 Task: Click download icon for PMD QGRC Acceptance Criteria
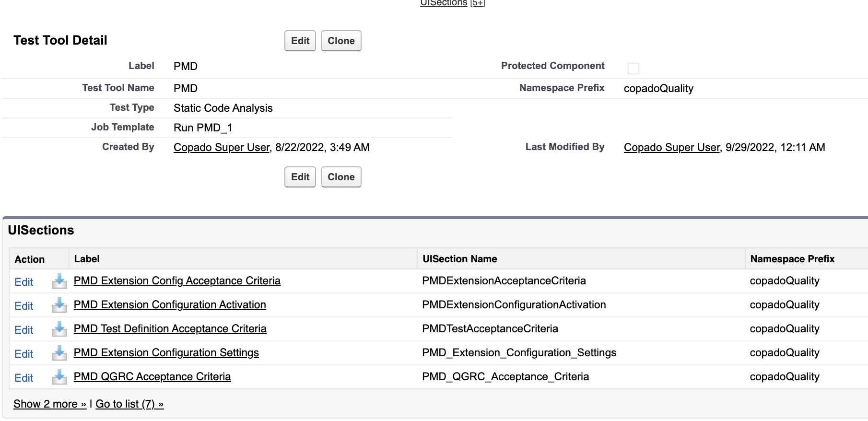(59, 377)
